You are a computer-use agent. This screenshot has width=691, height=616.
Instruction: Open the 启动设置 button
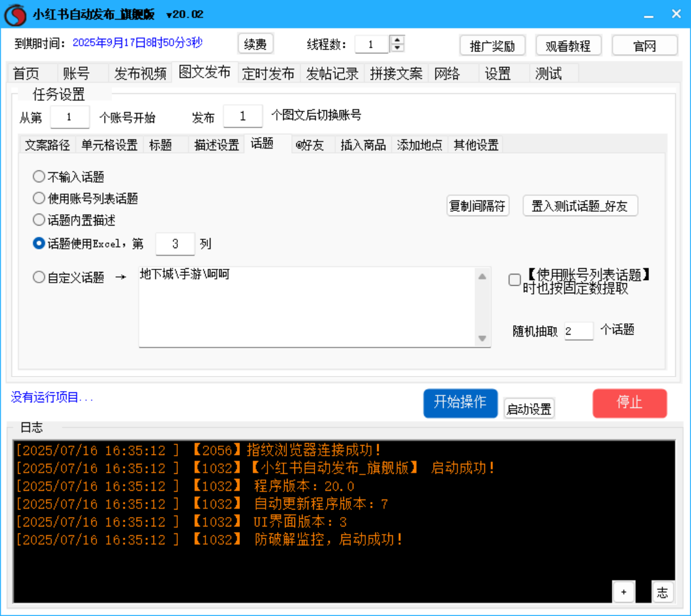tap(529, 409)
